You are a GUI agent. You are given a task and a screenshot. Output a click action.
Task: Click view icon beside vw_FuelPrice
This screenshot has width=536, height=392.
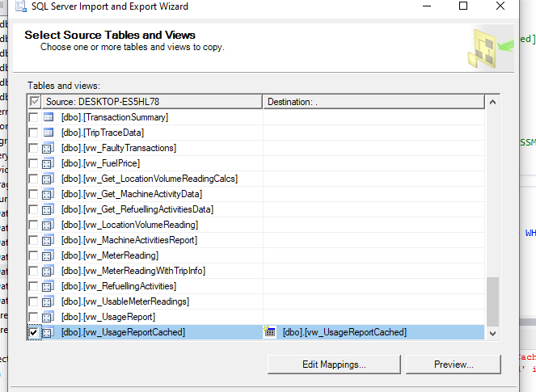[x=48, y=163]
